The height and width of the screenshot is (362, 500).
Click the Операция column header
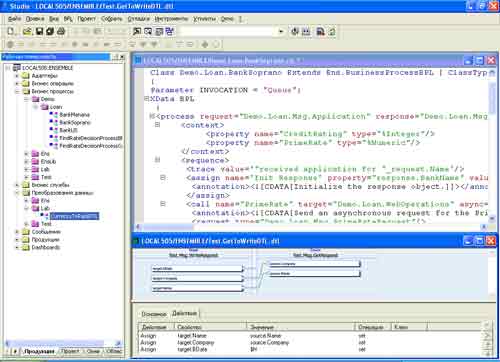click(x=373, y=327)
